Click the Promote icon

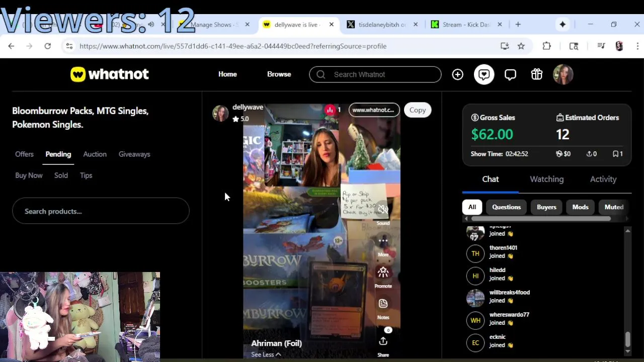click(x=383, y=273)
